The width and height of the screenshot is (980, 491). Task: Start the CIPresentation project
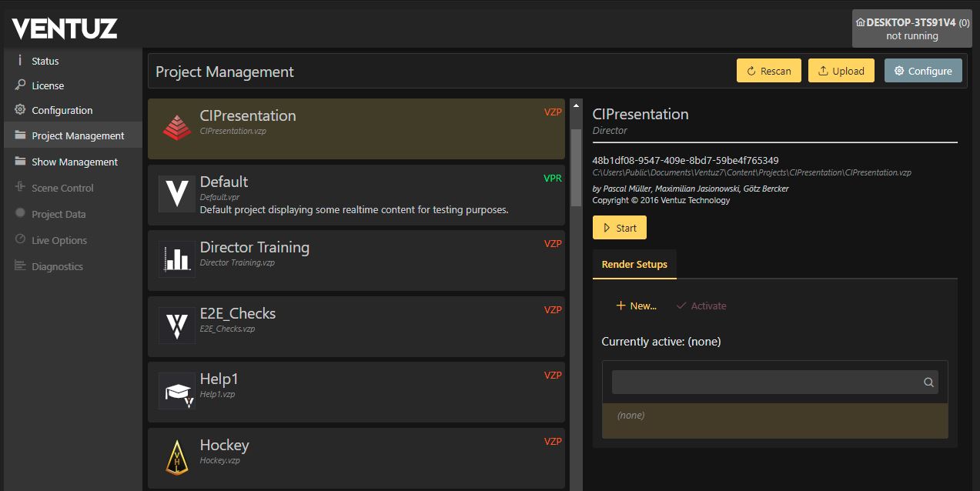coord(619,228)
